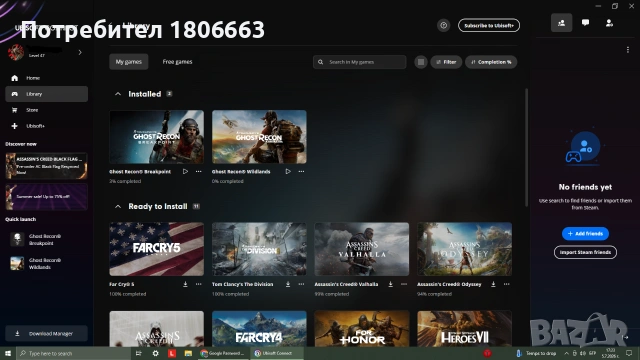
Task: Open friends panel three-dot menu
Action: tap(628, 50)
